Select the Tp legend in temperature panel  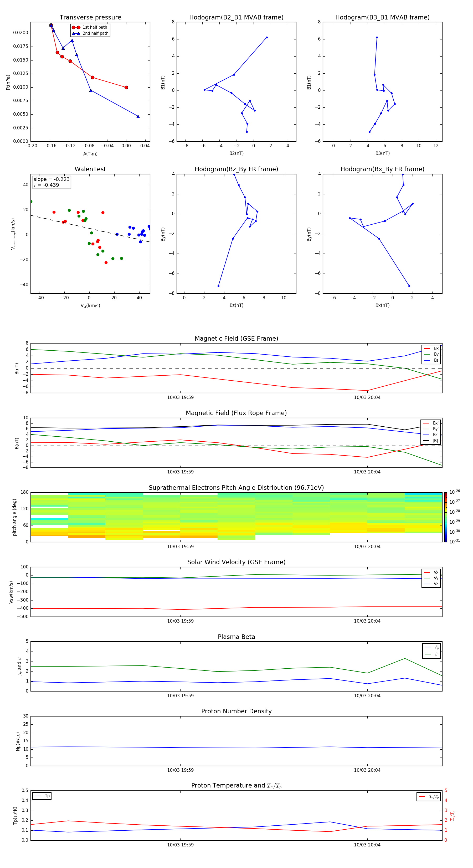coord(42,796)
